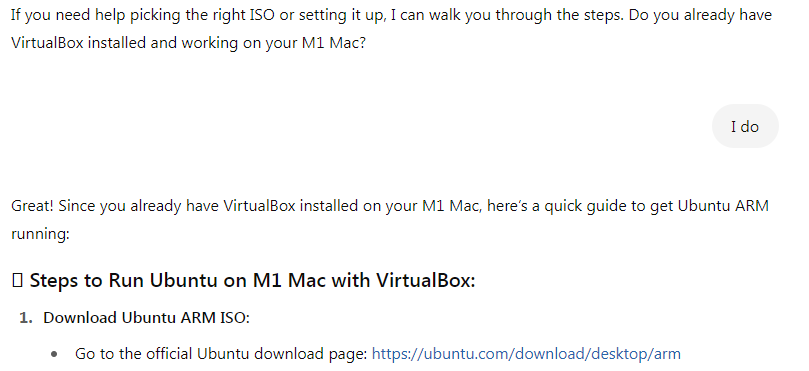809x371 pixels.
Task: Click the emoji icon before the Steps heading
Action: click(17, 281)
